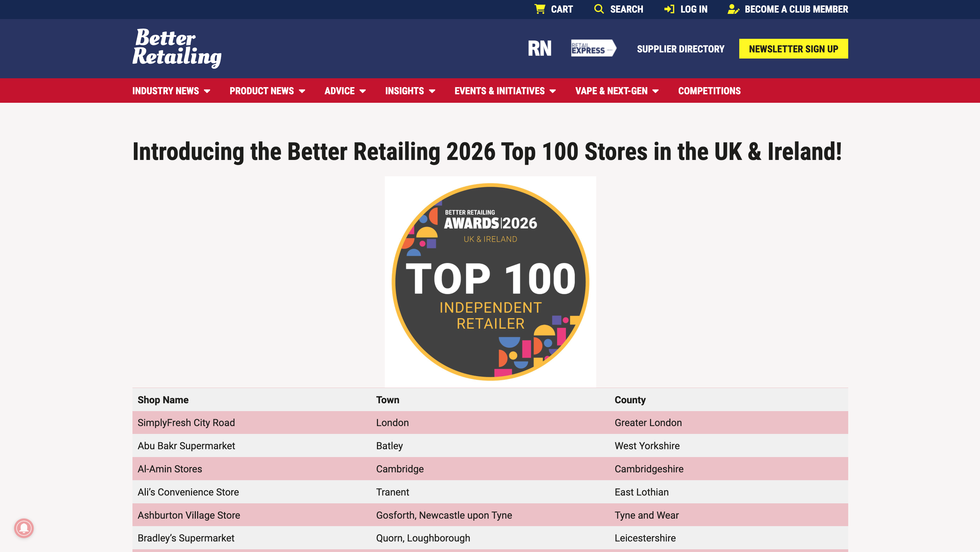
Task: Click the log in arrow icon
Action: [x=669, y=9]
